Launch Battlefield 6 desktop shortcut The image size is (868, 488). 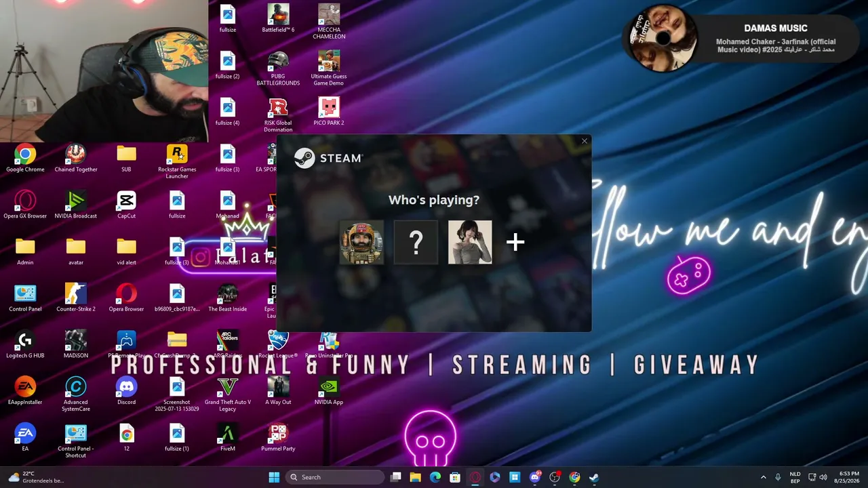tap(278, 18)
